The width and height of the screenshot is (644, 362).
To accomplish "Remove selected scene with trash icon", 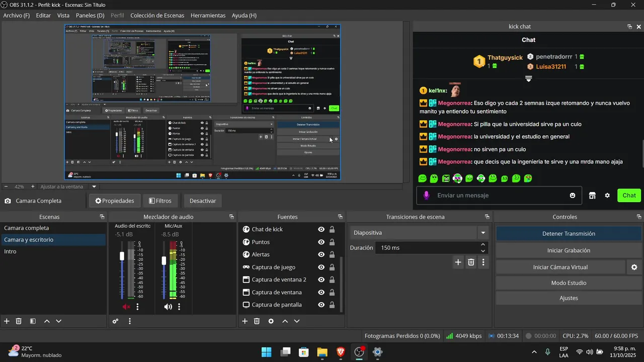I will 19,321.
